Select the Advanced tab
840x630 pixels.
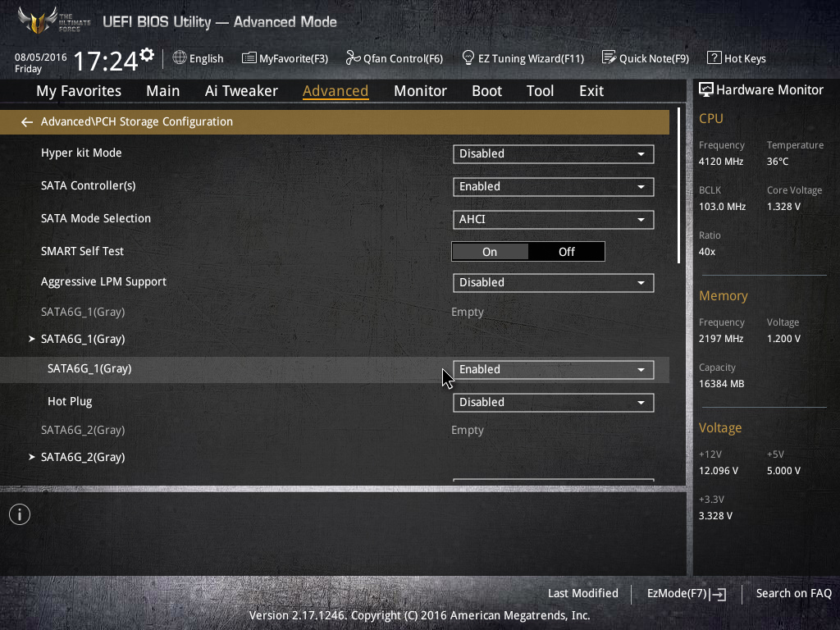coord(336,91)
